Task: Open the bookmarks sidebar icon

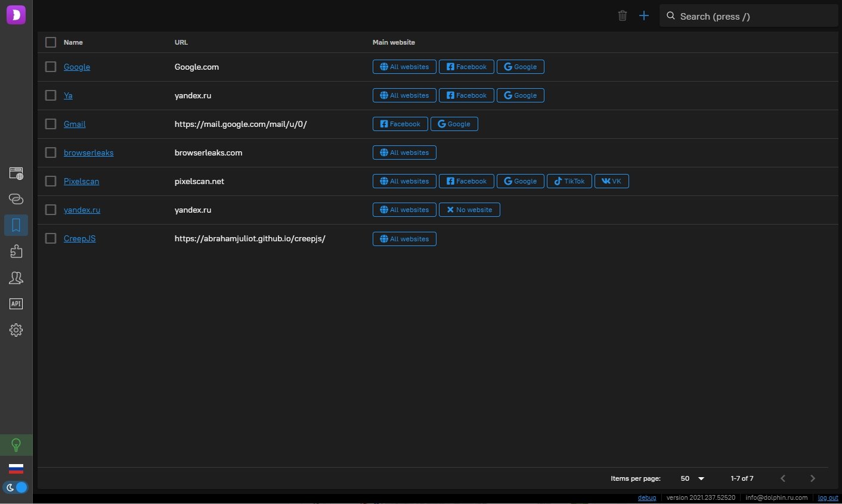Action: [16, 225]
